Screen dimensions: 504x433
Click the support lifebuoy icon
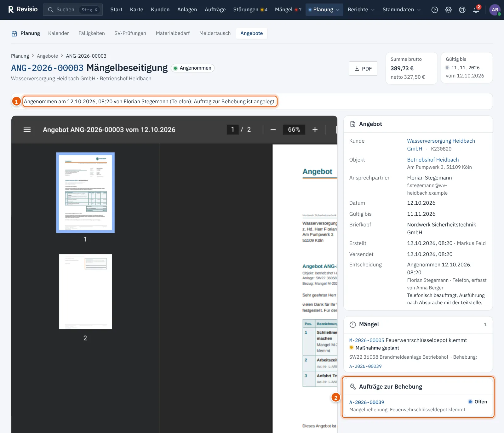(462, 10)
